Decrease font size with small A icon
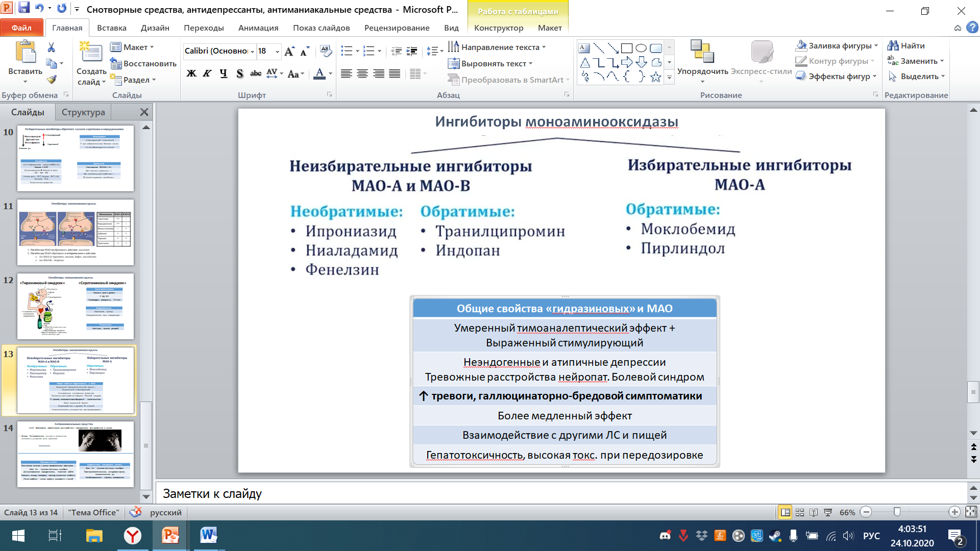 (305, 51)
